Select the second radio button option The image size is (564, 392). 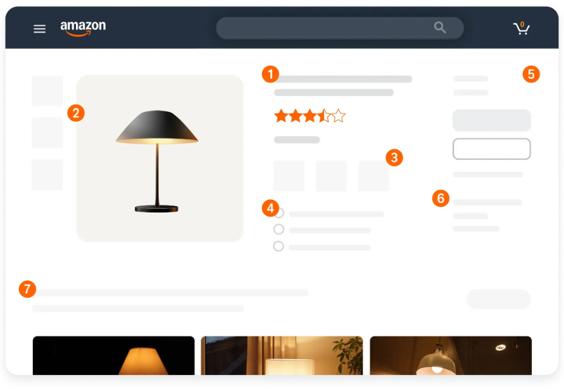coord(279,230)
